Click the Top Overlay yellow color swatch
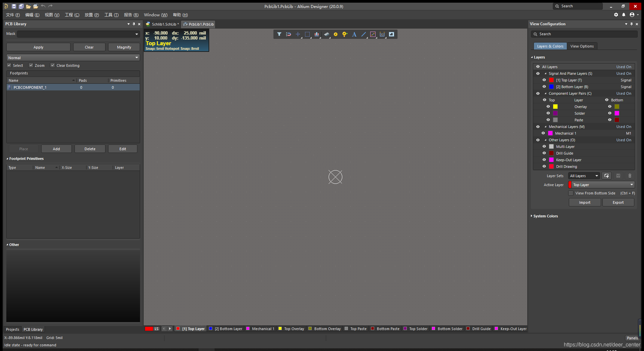Screen dimensions: 644x351 (x=555, y=107)
